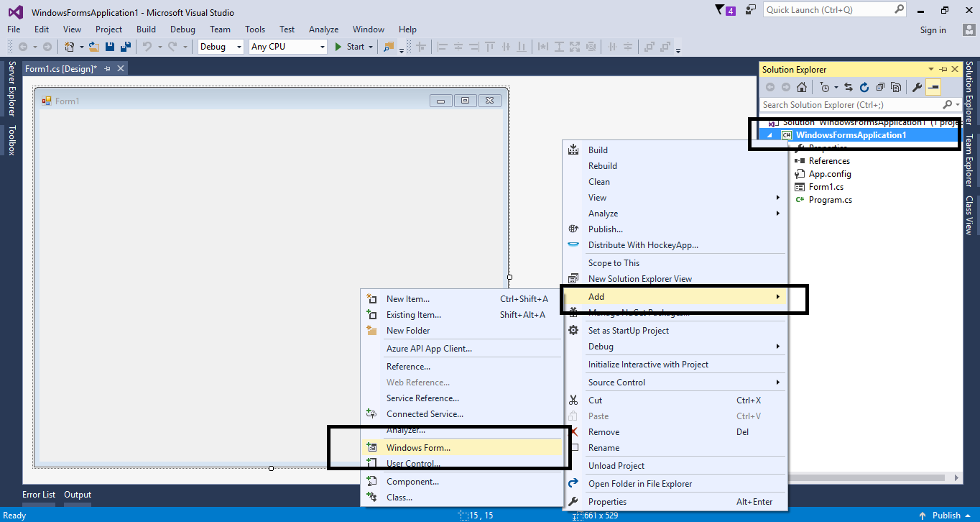Image resolution: width=980 pixels, height=522 pixels.
Task: Click the Open File toolbar icon
Action: pos(94,47)
